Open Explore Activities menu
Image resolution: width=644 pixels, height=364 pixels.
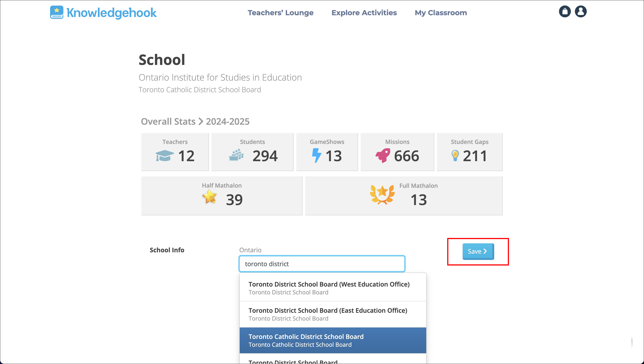coord(364,13)
